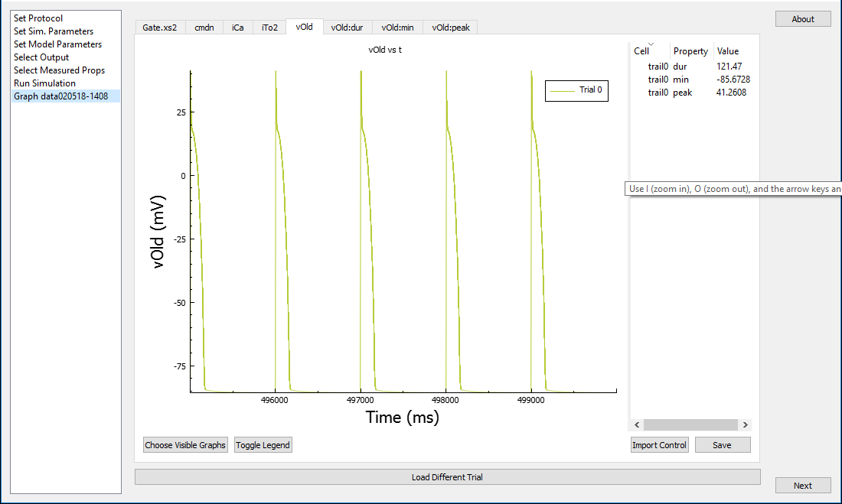Select the vOld tab
Viewport: 842px width, 504px height.
pos(305,27)
